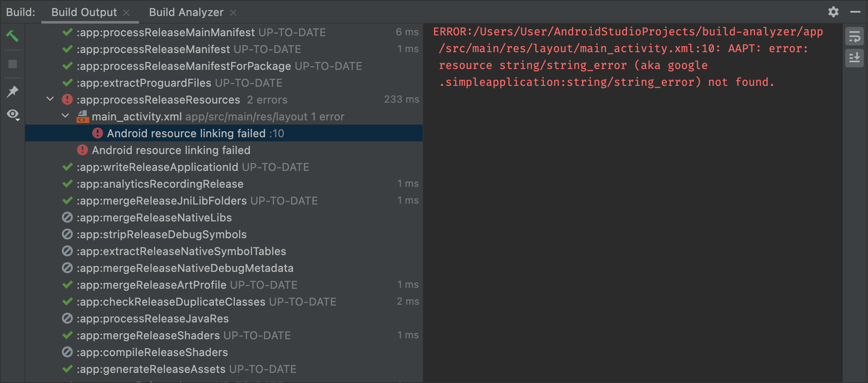The height and width of the screenshot is (383, 868).
Task: Open the gear settings icon
Action: pos(833,12)
